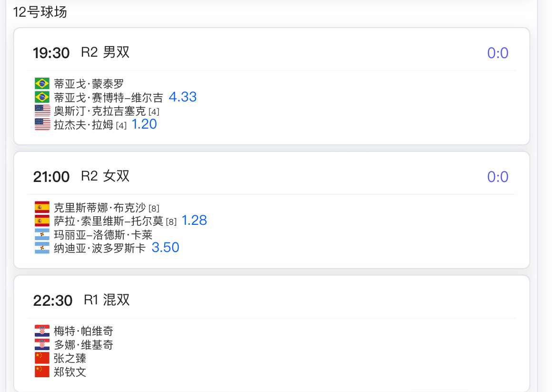Select odds 1.20 for 拉杰夫·拉姆 pair
The width and height of the screenshot is (557, 392).
tap(144, 124)
